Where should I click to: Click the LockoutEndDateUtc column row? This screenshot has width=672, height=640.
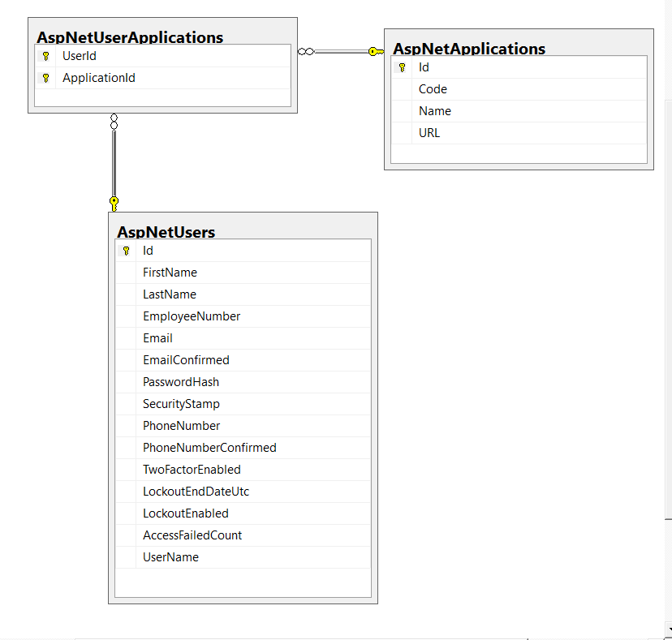click(x=196, y=492)
